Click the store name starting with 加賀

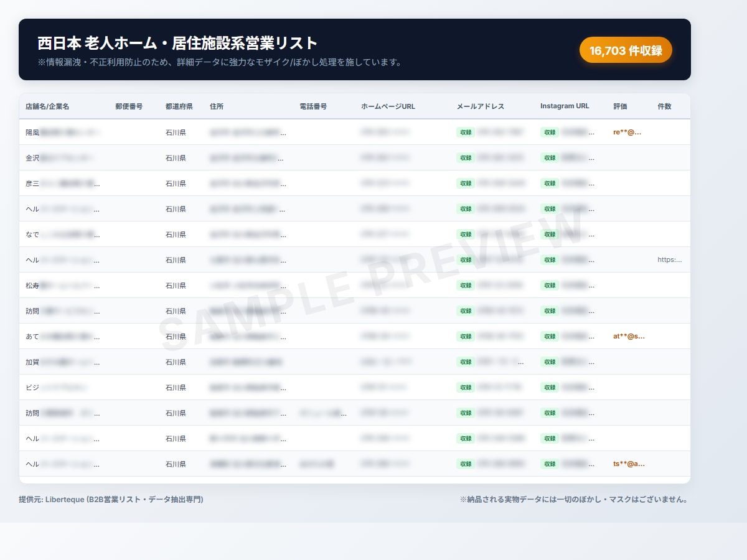tap(63, 362)
